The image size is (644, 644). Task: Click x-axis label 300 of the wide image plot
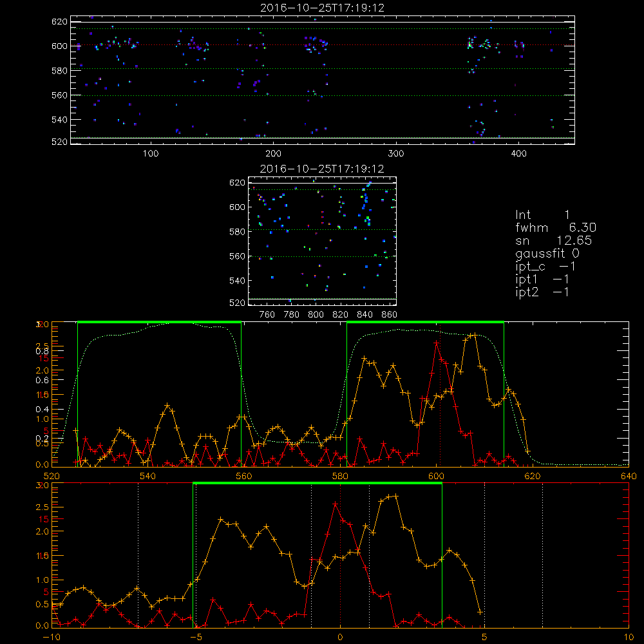(x=396, y=154)
